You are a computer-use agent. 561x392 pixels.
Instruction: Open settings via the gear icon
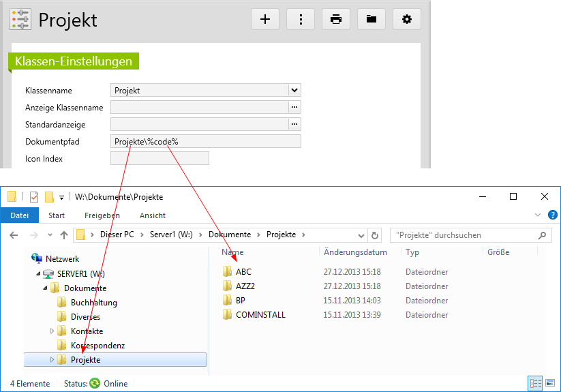[x=407, y=19]
